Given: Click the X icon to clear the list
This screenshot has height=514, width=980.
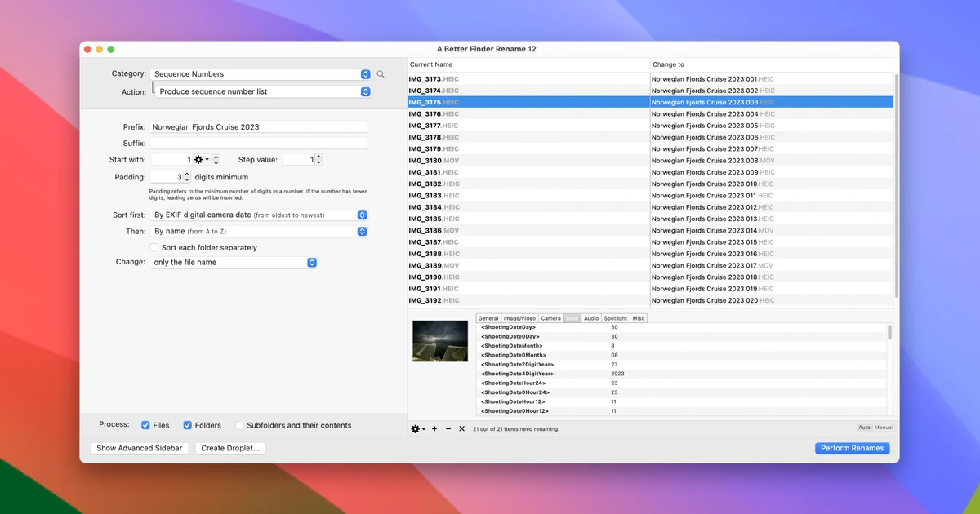Looking at the screenshot, I should tap(461, 428).
